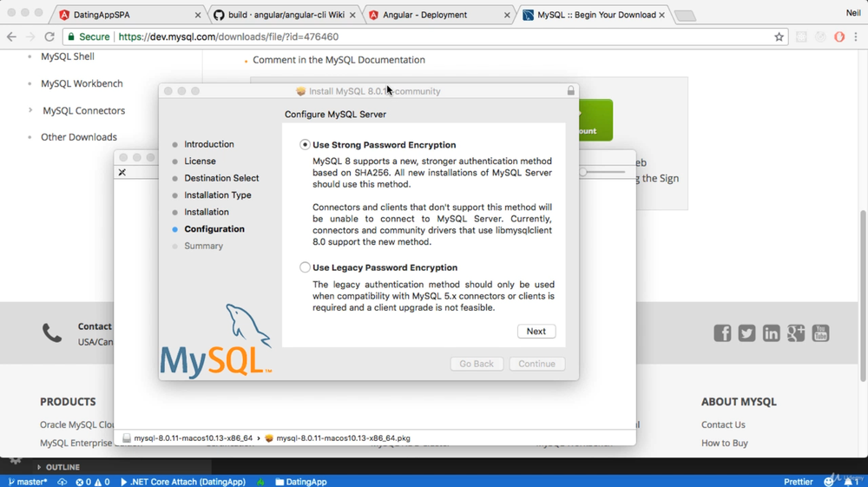Click the Opera-style red extension icon
This screenshot has height=487, width=868.
point(839,37)
